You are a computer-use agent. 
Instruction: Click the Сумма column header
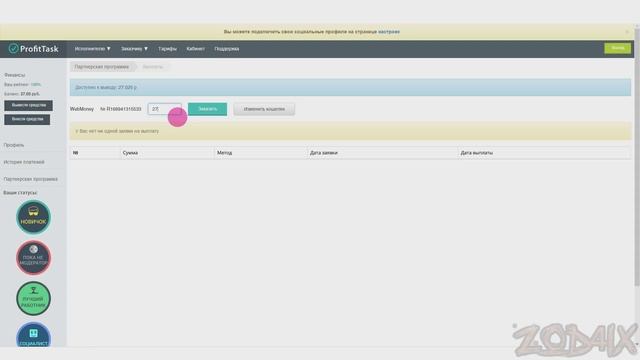pos(130,153)
